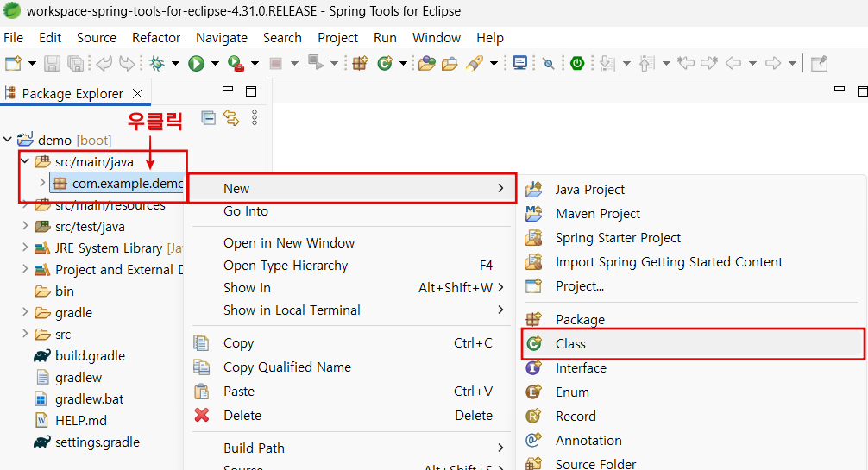Select build.gradle file in Package Explorer

pyautogui.click(x=90, y=356)
